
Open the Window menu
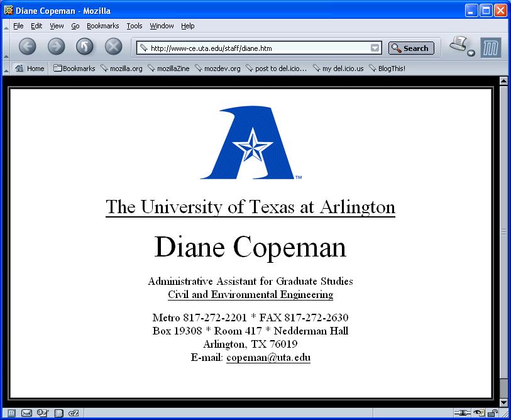pyautogui.click(x=162, y=26)
